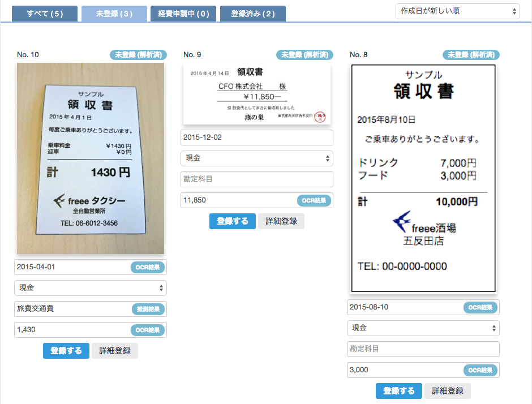The height and width of the screenshot is (404, 532).
Task: Click 登録する for receipt No. 10
Action: coord(66,351)
